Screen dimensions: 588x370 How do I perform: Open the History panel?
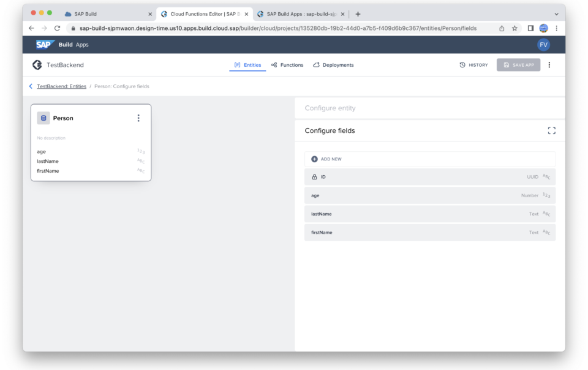click(x=473, y=65)
